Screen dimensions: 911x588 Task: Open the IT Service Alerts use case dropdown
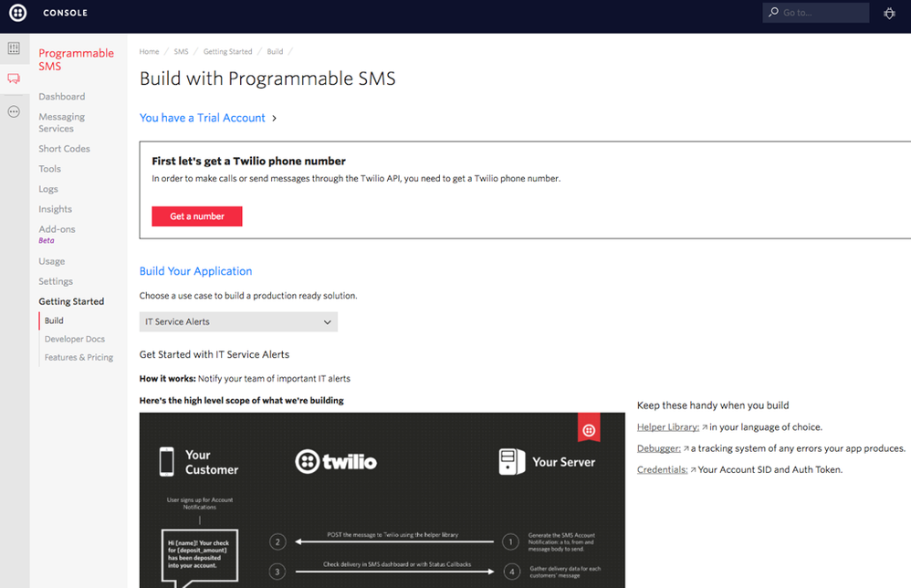coord(238,322)
